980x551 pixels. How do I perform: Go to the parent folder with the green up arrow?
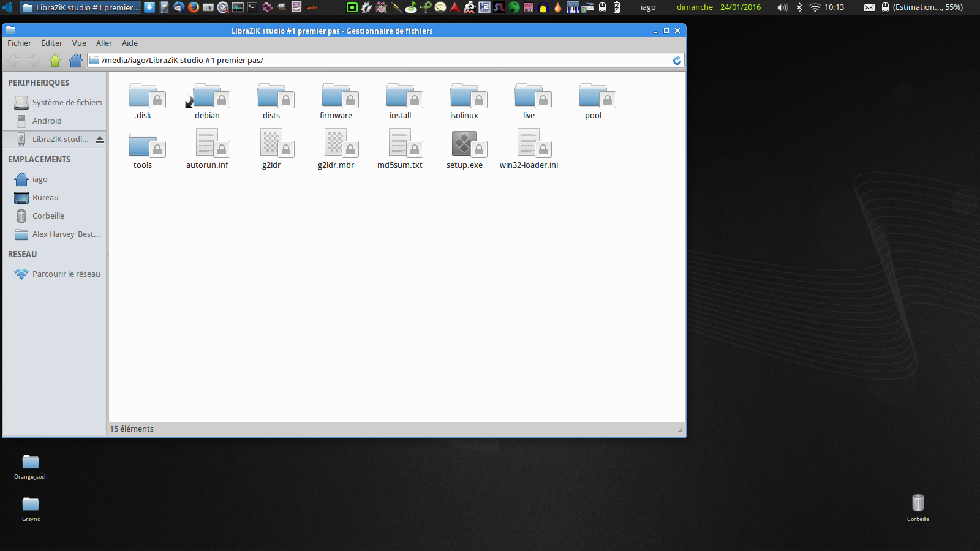tap(55, 60)
